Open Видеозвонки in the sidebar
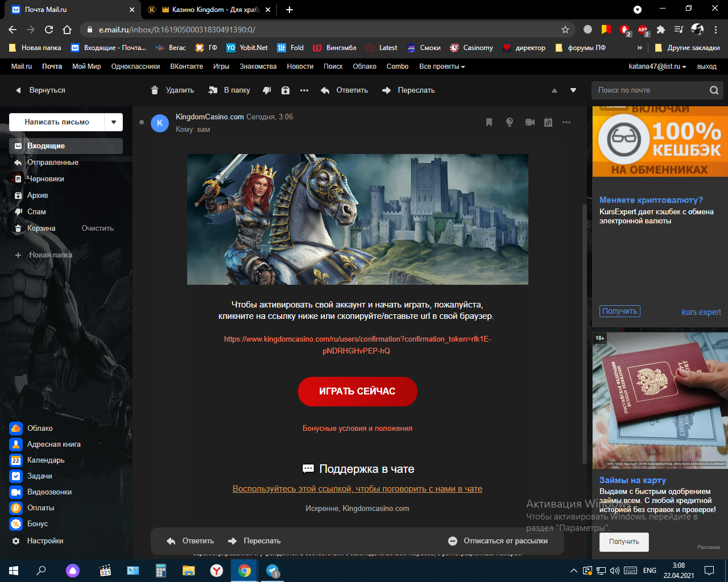The width and height of the screenshot is (728, 582). 41,492
